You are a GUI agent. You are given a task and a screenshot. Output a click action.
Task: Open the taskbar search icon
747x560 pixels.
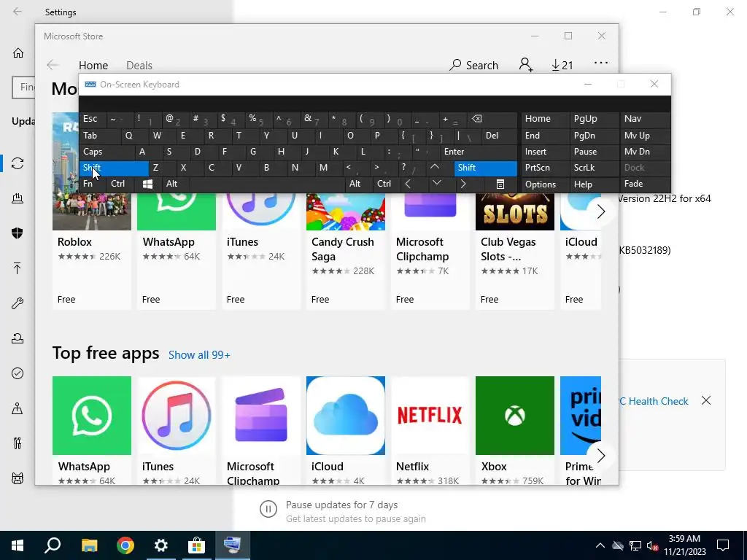[53, 545]
